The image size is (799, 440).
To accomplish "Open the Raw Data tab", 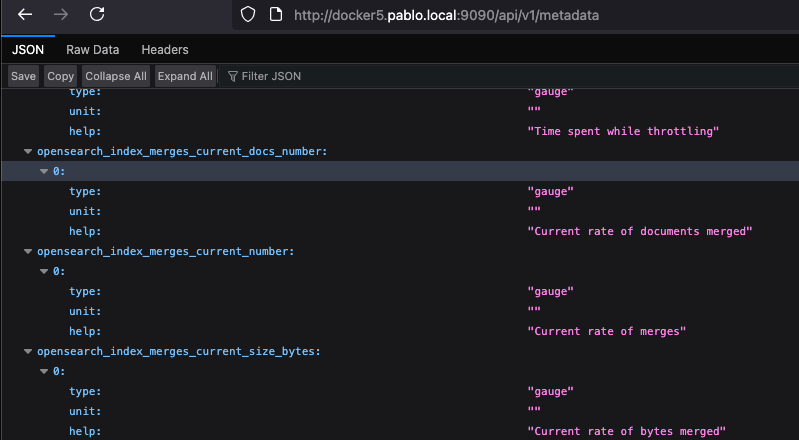I will (x=93, y=49).
